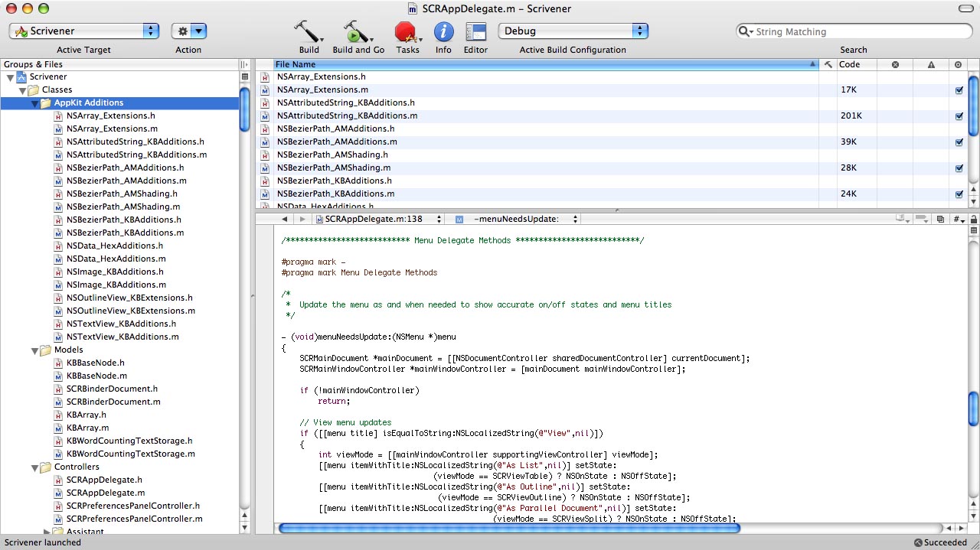Toggle target checkbox for NSArray_Extensions.m
This screenshot has width=980, height=550.
point(959,90)
